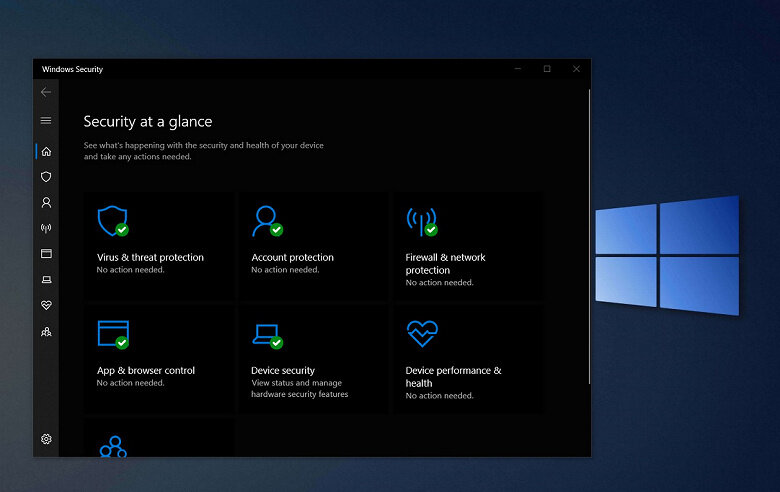
Task: Open Firewall & network protection title
Action: pos(445,264)
